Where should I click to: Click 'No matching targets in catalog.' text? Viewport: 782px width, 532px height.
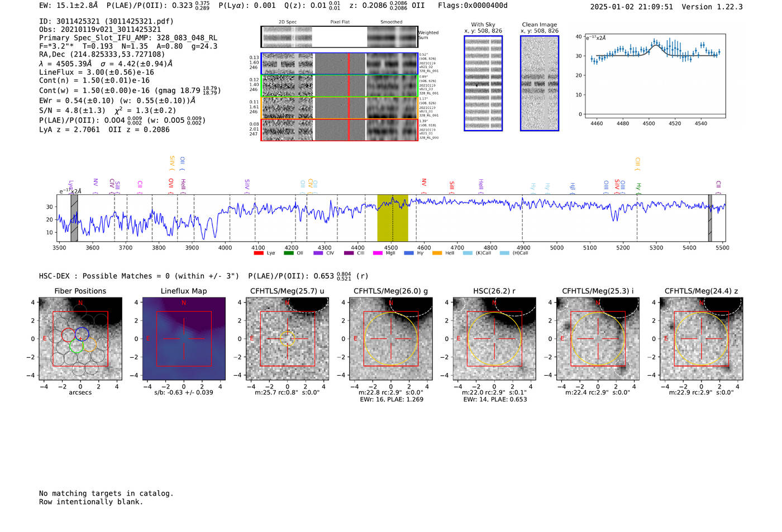pos(106,493)
